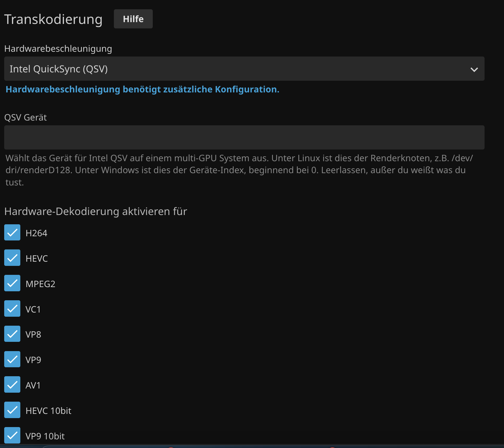Toggle the VP9 10bit checkbox
Image resolution: width=504 pixels, height=448 pixels.
click(12, 435)
